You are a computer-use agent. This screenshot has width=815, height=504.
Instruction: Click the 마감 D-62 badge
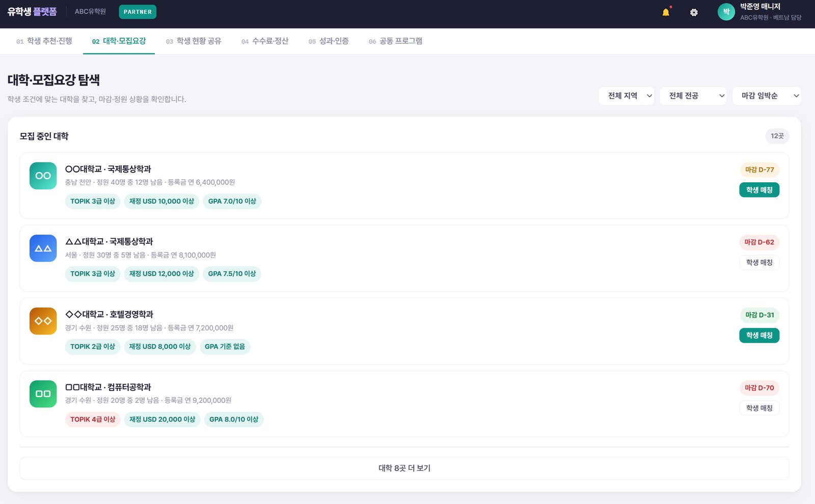[759, 242]
